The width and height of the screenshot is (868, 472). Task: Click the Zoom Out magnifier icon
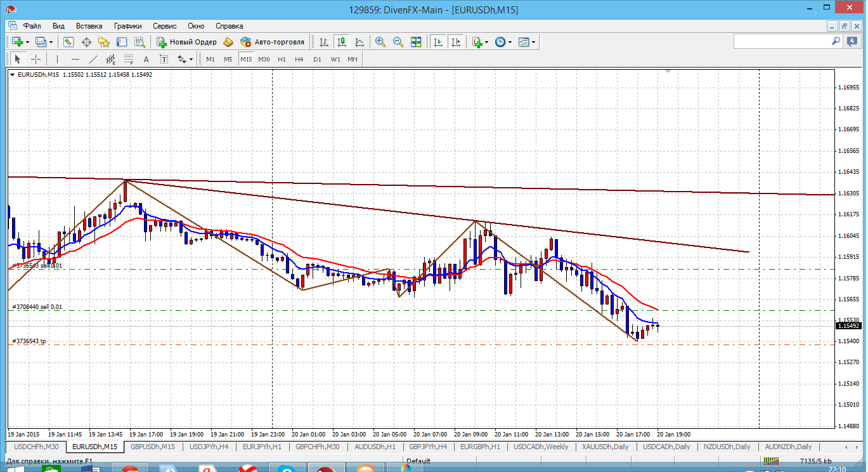[398, 42]
